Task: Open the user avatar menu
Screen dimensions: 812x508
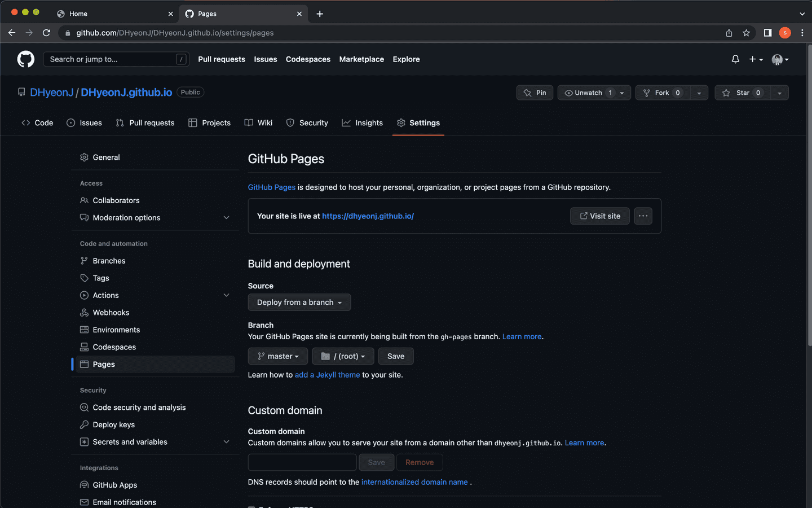Action: pyautogui.click(x=780, y=59)
